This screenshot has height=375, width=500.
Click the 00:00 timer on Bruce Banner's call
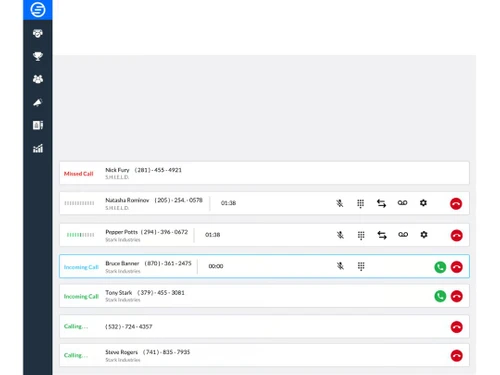[x=216, y=266]
